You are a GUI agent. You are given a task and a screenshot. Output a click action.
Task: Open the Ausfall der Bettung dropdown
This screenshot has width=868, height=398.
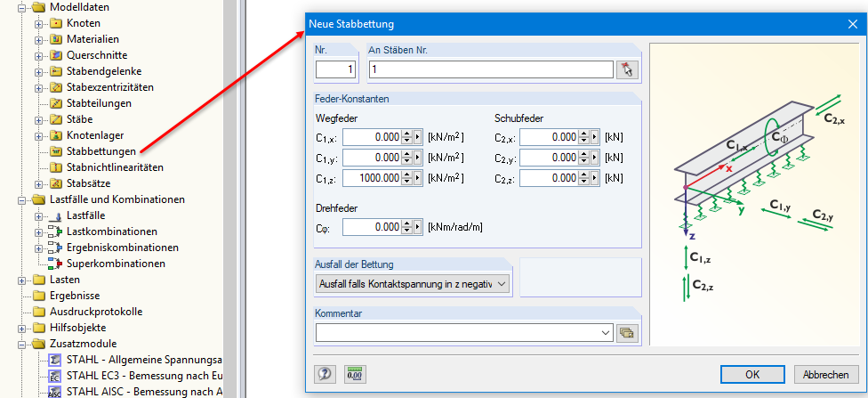(x=414, y=284)
